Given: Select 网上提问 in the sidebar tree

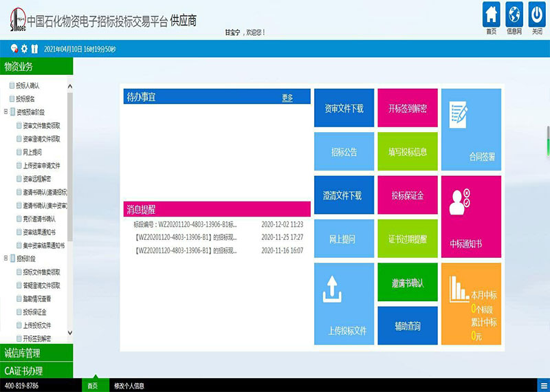Looking at the screenshot, I should tap(32, 152).
